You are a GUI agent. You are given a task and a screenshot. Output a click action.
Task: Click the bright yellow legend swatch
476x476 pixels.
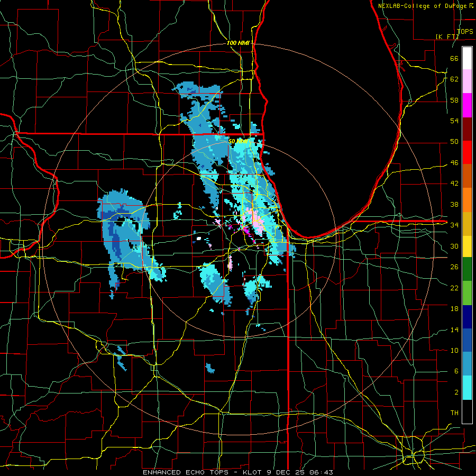click(467, 246)
